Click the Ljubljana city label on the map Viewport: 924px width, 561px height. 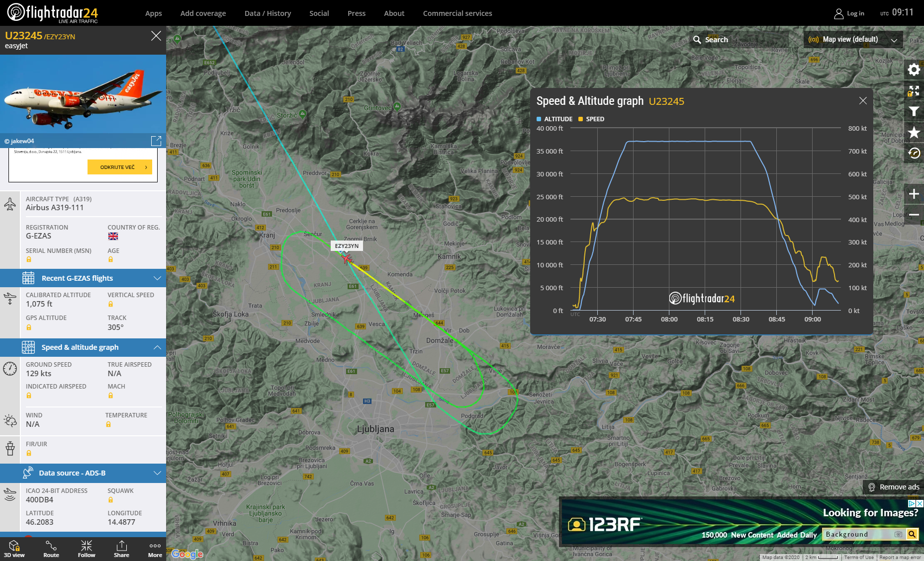click(x=375, y=429)
